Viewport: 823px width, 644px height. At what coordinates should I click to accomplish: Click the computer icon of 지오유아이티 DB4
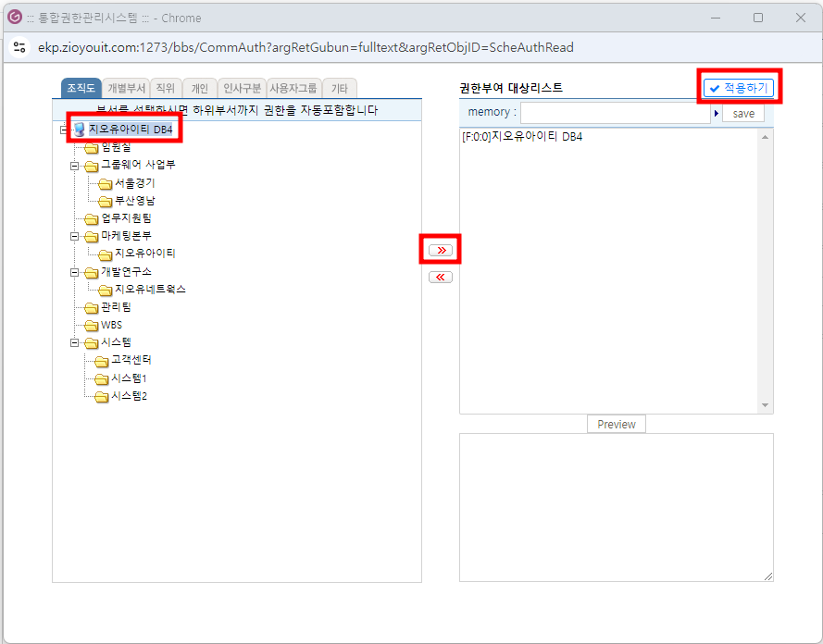80,130
